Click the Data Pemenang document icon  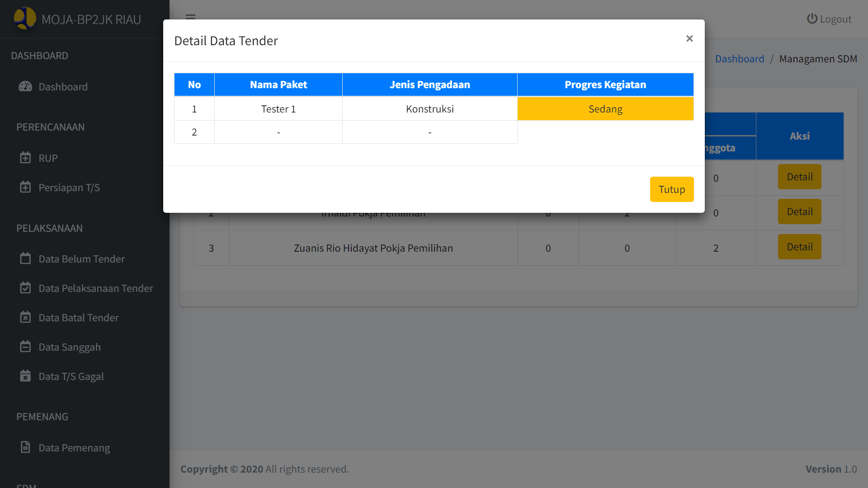[x=25, y=447]
